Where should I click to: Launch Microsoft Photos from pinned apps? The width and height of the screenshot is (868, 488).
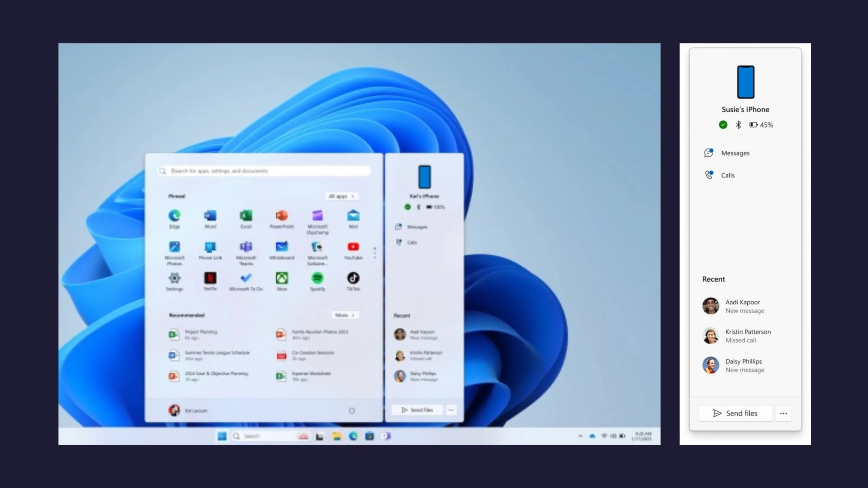pos(174,253)
